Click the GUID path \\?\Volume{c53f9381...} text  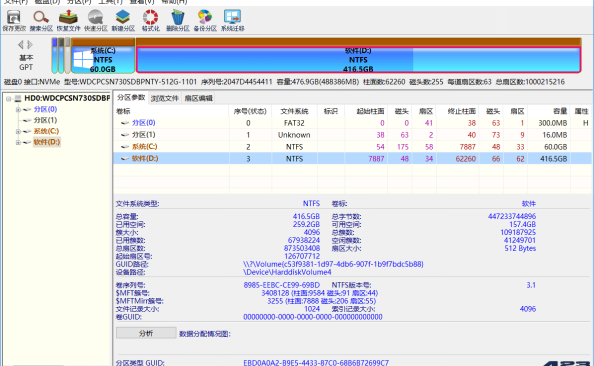tap(333, 264)
